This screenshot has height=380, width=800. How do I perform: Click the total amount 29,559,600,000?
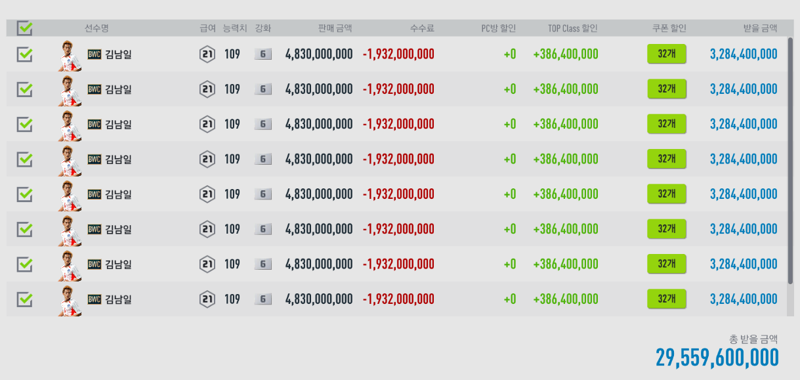[717, 358]
